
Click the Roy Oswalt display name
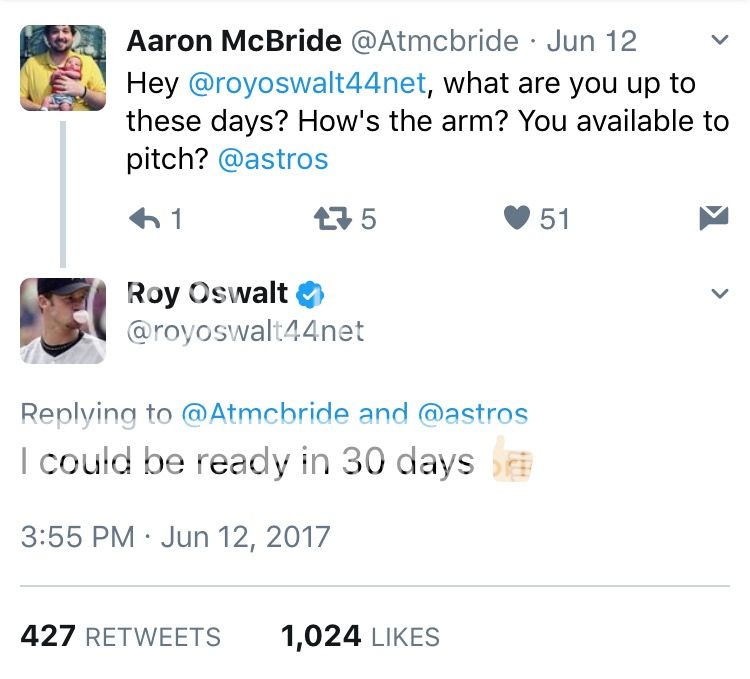(x=207, y=294)
